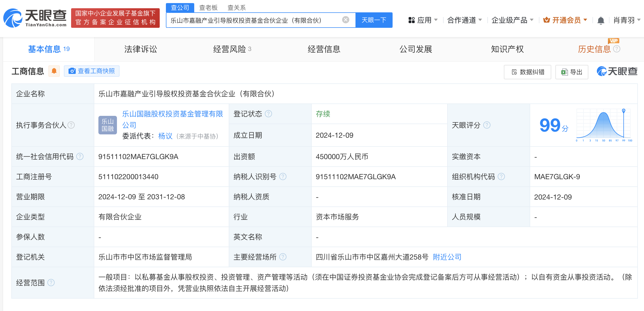Click help icon next to 执行事务合伙人
644x311 pixels.
point(71,125)
